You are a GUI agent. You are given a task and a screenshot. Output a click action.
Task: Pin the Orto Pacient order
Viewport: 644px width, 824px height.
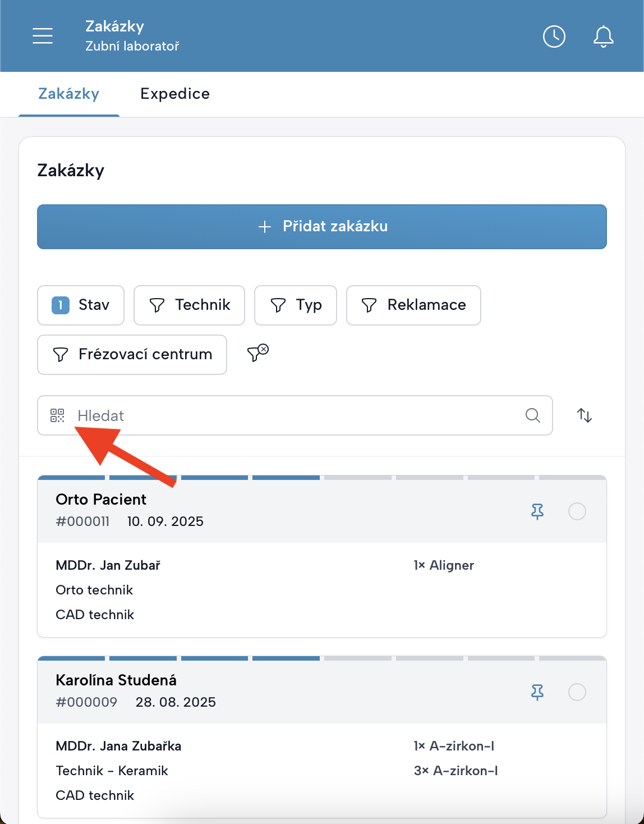pos(537,511)
